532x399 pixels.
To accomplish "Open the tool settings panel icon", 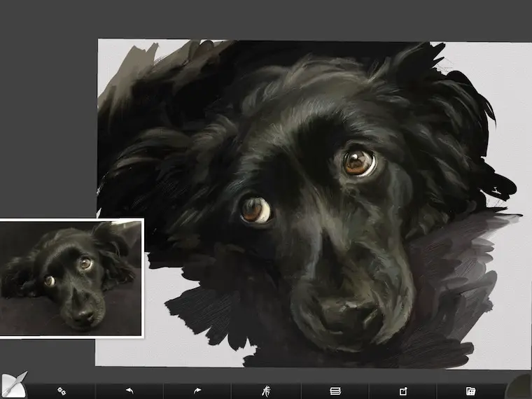I will (x=62, y=391).
